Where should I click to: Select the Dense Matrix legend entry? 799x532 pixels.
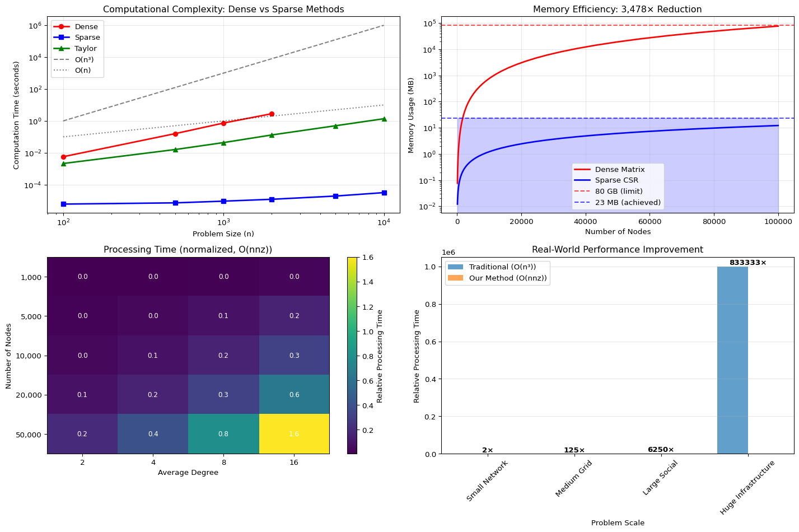pyautogui.click(x=619, y=170)
